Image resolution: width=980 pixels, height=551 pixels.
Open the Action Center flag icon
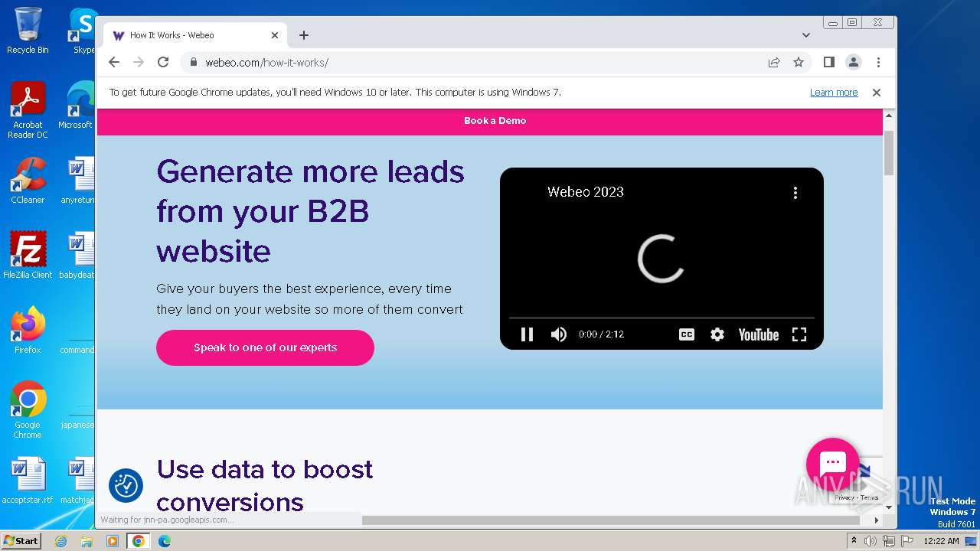(x=906, y=541)
